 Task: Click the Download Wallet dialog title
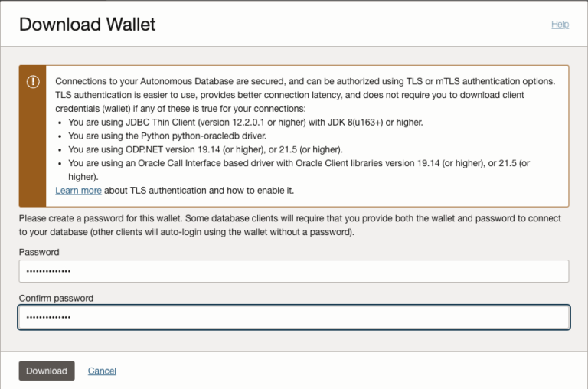[87, 25]
